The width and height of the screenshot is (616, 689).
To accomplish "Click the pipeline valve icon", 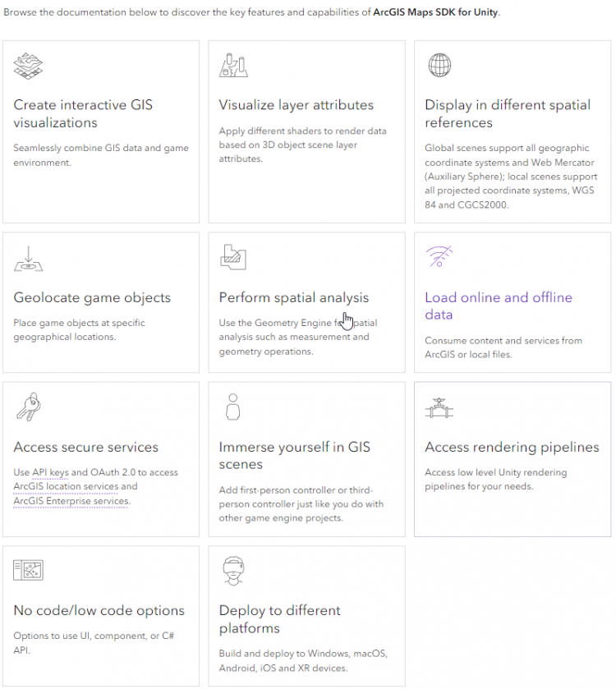I will point(439,408).
